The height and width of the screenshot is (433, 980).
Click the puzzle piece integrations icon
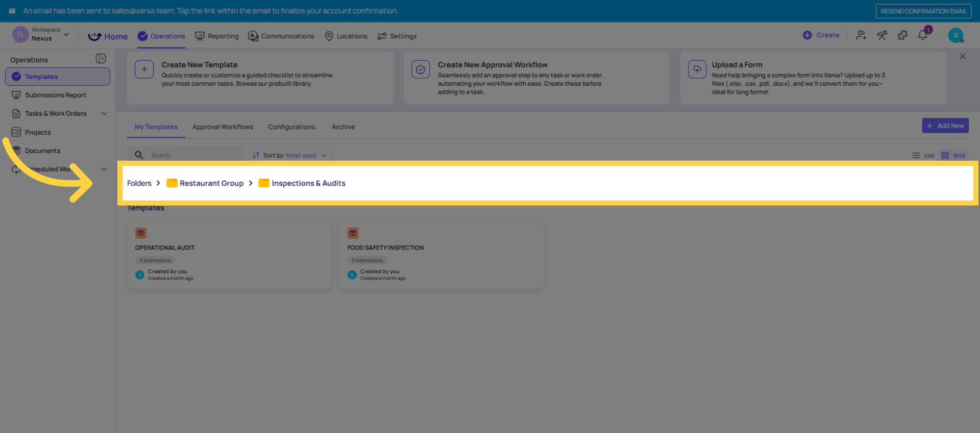pyautogui.click(x=902, y=35)
